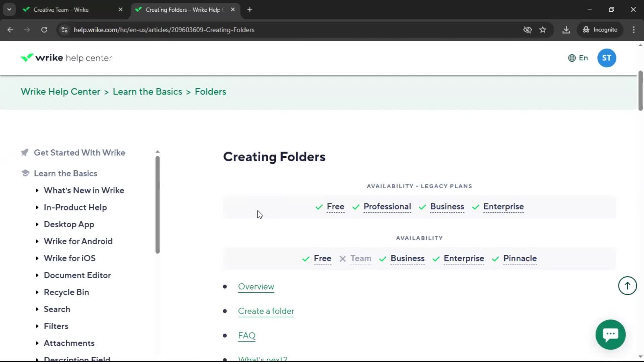Jump to the FAQ section link
The height and width of the screenshot is (362, 644).
[x=247, y=336]
